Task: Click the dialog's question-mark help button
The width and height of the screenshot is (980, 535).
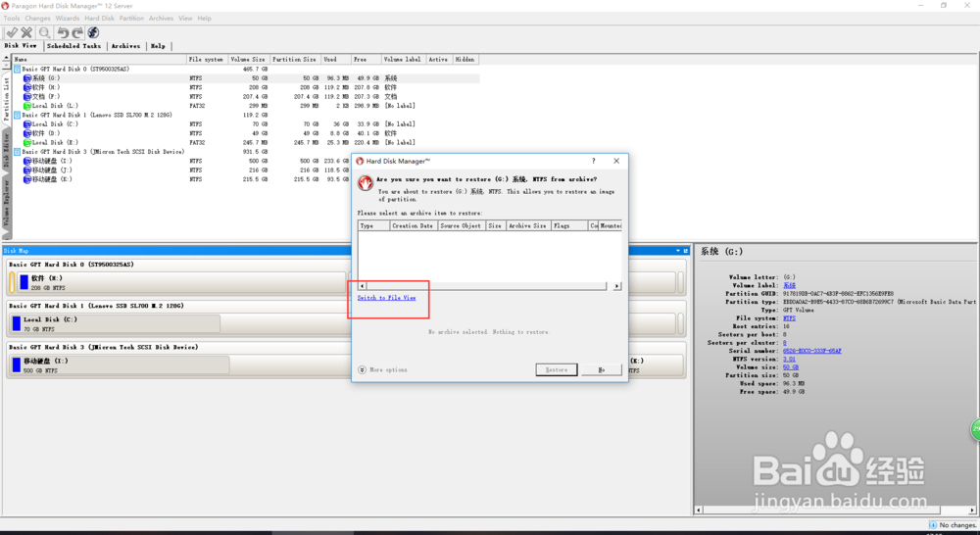Action: pyautogui.click(x=594, y=161)
